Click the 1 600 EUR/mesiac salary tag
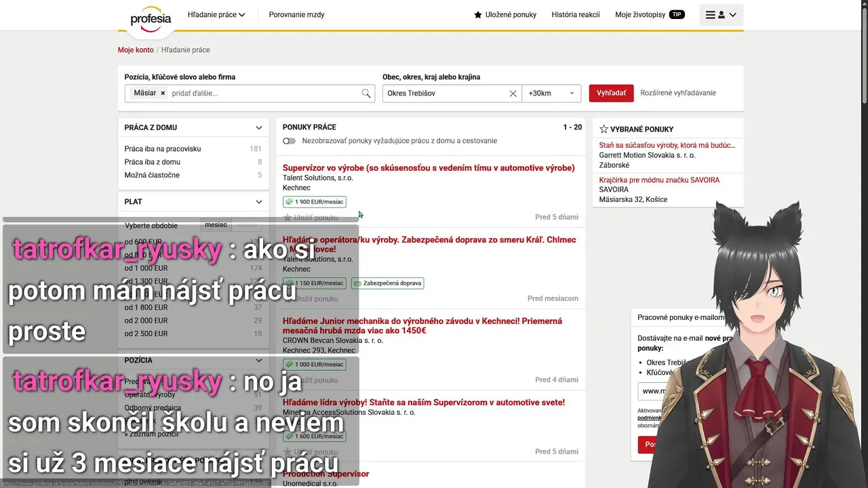 (x=315, y=437)
